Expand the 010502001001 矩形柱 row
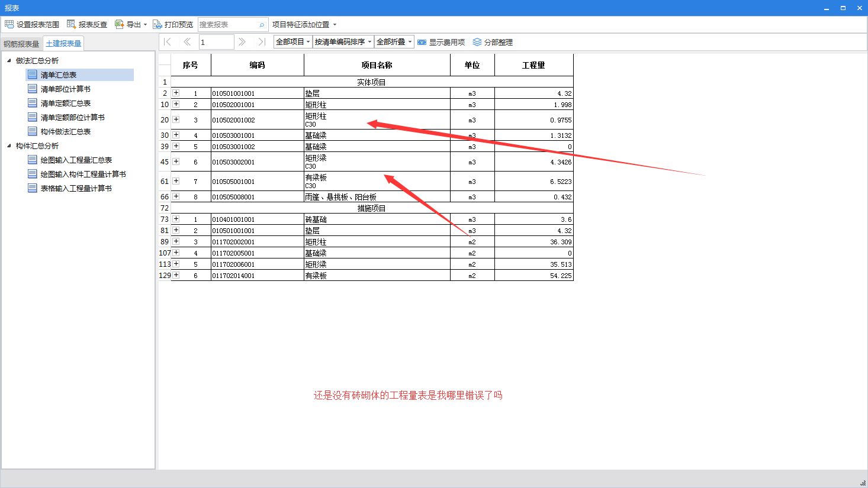 tap(176, 104)
